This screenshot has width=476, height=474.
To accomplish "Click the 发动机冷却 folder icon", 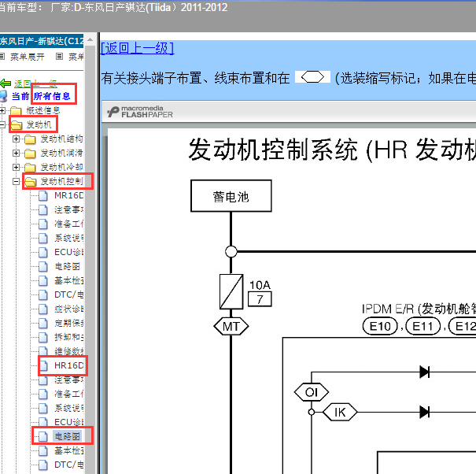I will (30, 168).
